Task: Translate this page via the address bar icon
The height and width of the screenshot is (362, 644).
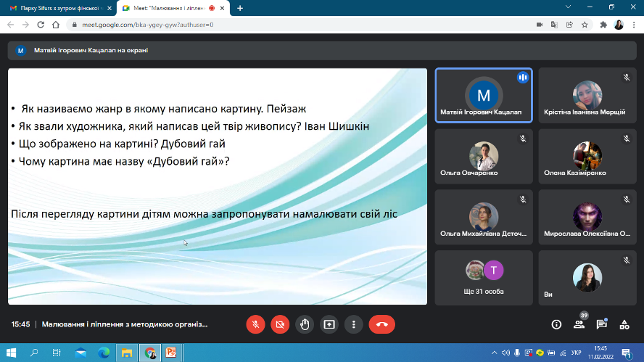Action: coord(554,25)
